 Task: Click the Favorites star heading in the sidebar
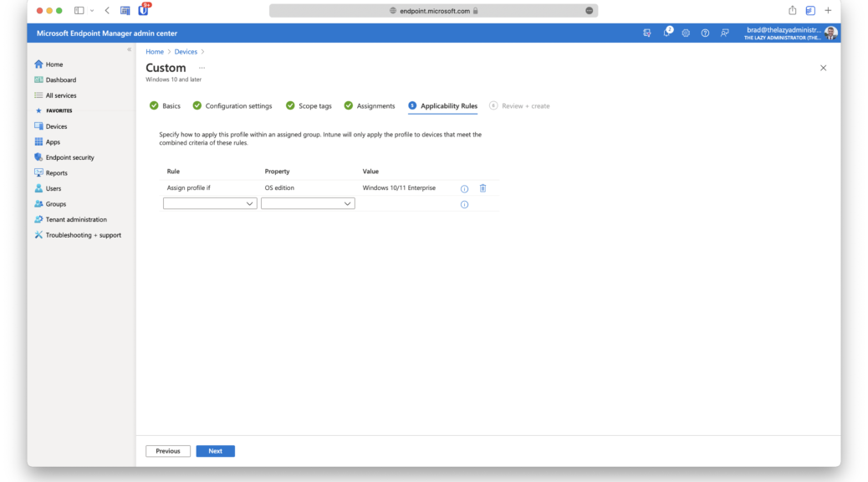[x=54, y=110]
